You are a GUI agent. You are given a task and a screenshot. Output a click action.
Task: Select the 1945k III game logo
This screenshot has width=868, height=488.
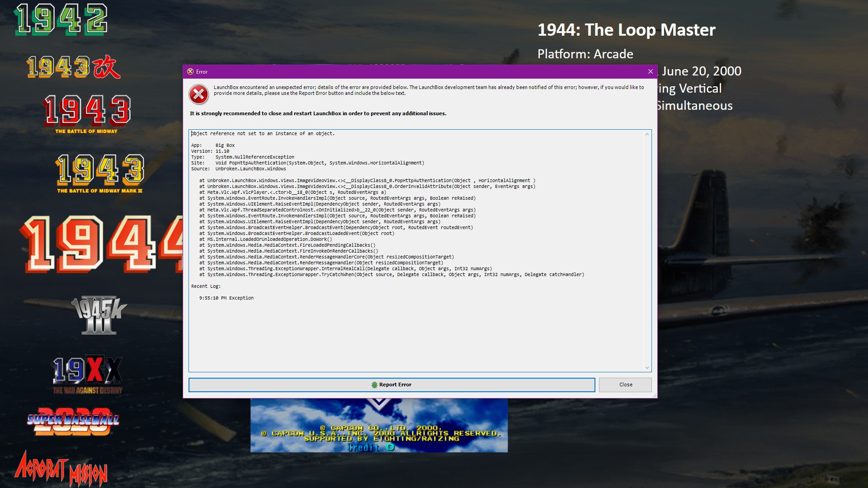(x=99, y=315)
